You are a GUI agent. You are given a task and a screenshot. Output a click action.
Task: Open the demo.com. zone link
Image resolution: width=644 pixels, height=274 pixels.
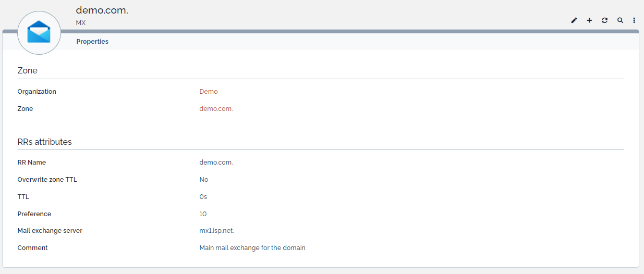click(x=216, y=109)
